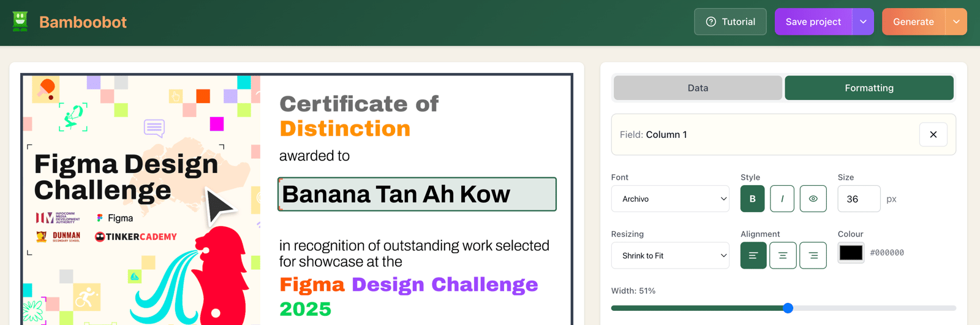
Task: Open Resizing dropdown showing Shrink to Fit
Action: [670, 256]
